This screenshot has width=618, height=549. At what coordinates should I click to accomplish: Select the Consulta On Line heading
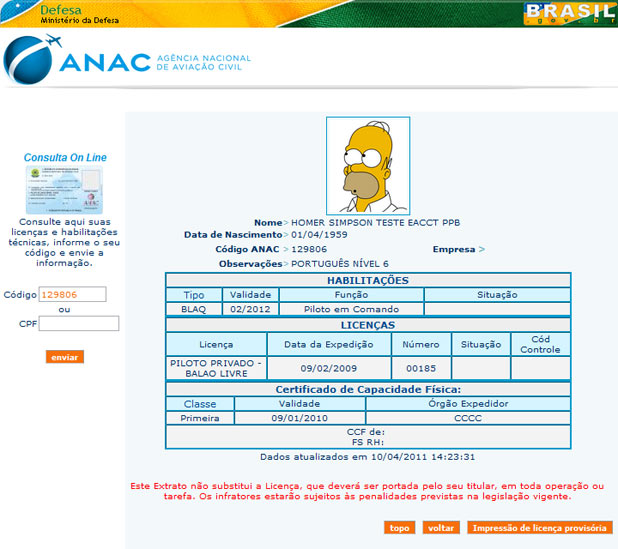(x=65, y=157)
